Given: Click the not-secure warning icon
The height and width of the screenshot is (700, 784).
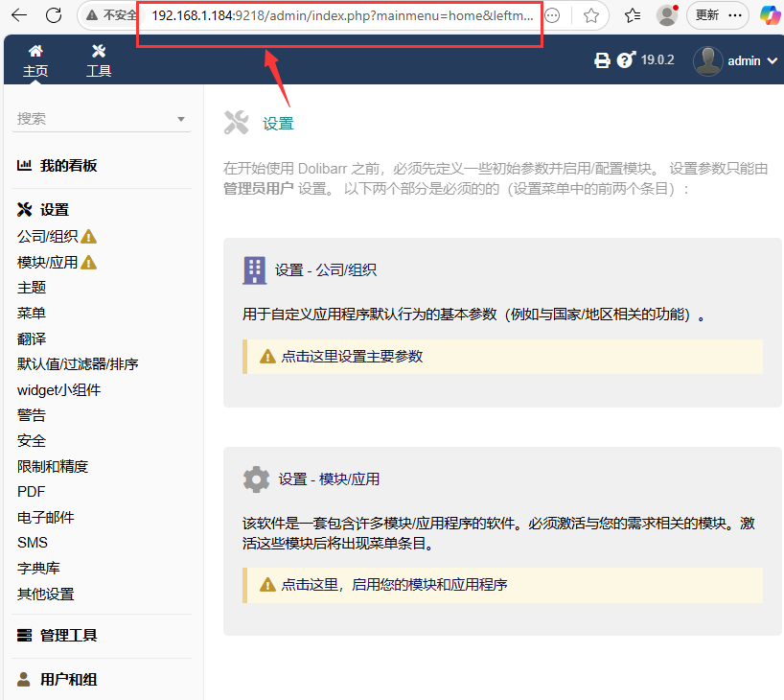Looking at the screenshot, I should 92,15.
